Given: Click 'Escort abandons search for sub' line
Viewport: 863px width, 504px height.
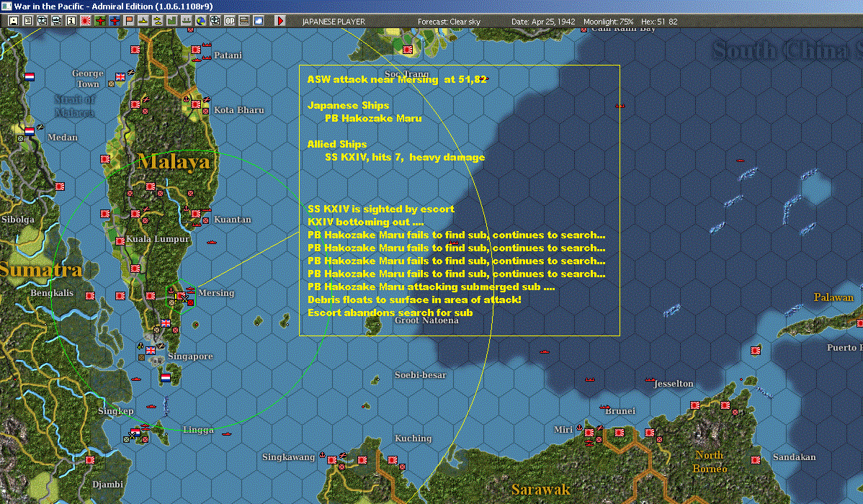Looking at the screenshot, I should point(390,312).
